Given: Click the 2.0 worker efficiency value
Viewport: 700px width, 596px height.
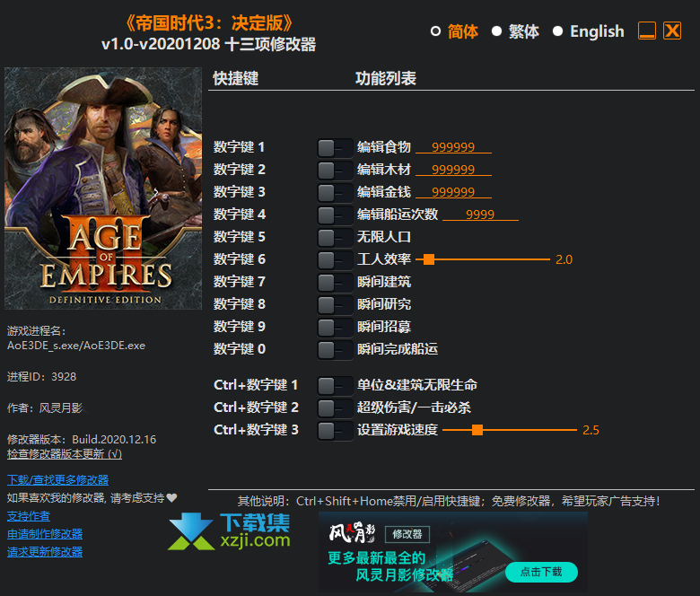Looking at the screenshot, I should point(564,259).
